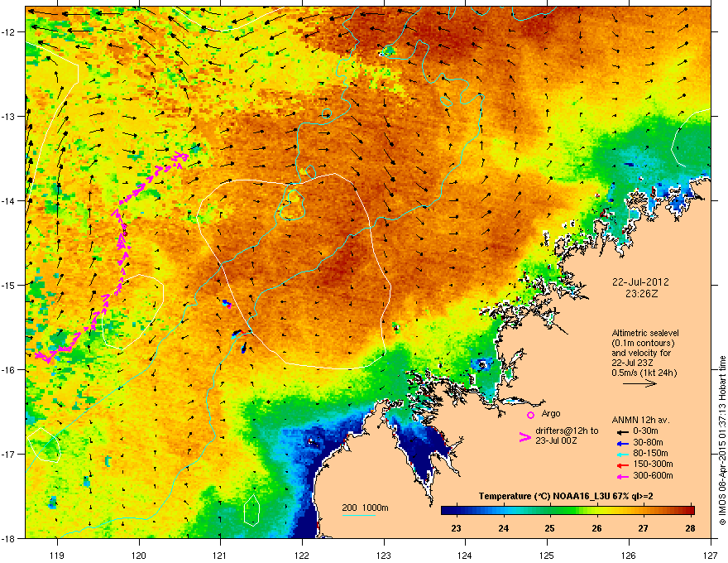Click the latitude axis label -13
The image size is (728, 563).
(x=9, y=117)
